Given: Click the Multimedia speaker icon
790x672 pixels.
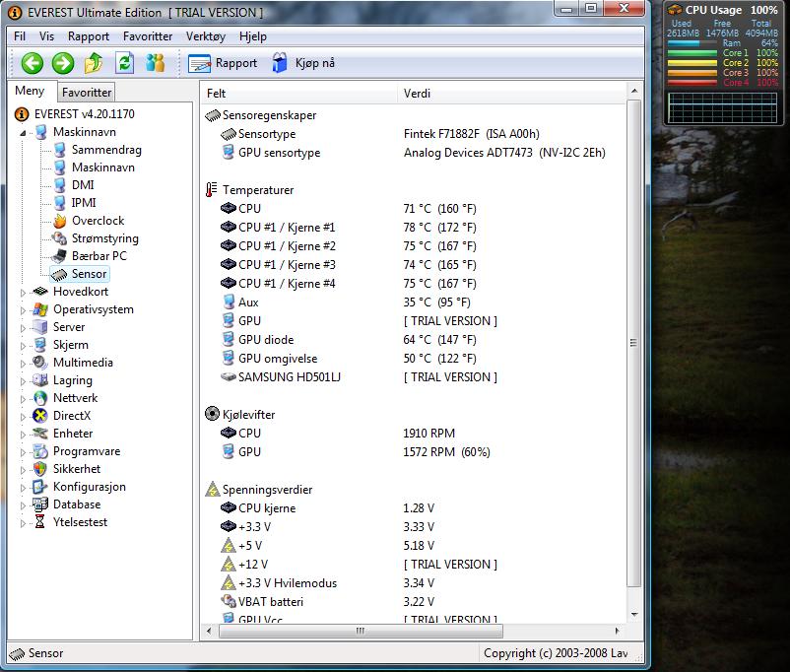Looking at the screenshot, I should (x=39, y=363).
